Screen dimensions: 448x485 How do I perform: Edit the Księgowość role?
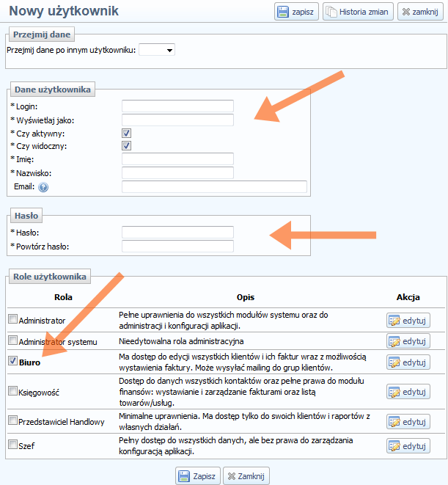[408, 392]
